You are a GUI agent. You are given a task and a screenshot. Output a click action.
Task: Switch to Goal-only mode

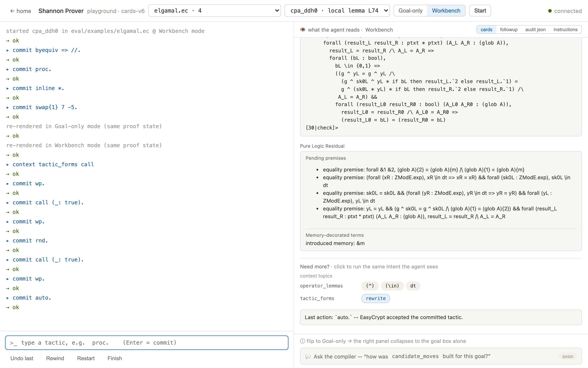pos(410,11)
